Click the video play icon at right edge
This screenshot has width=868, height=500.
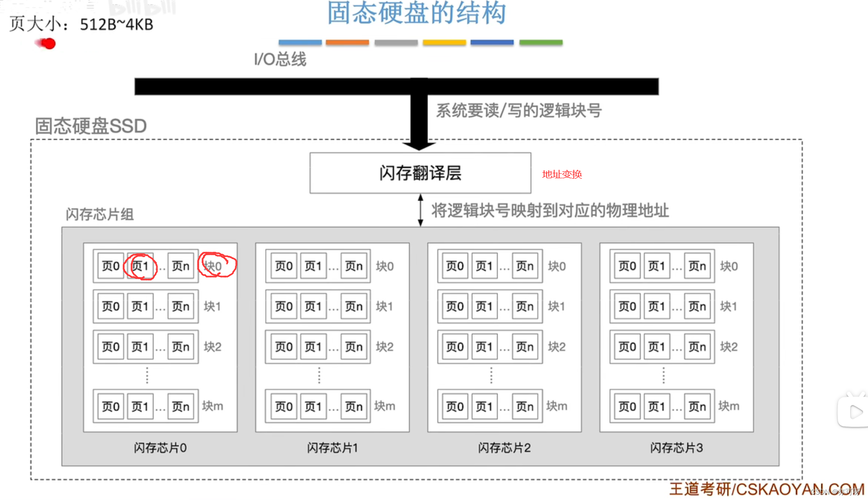(x=854, y=411)
